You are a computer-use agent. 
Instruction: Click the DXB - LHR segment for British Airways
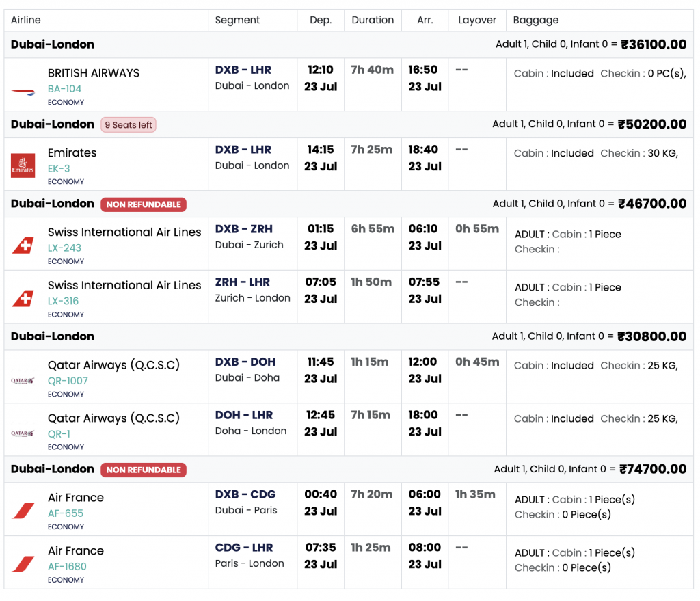coord(243,70)
